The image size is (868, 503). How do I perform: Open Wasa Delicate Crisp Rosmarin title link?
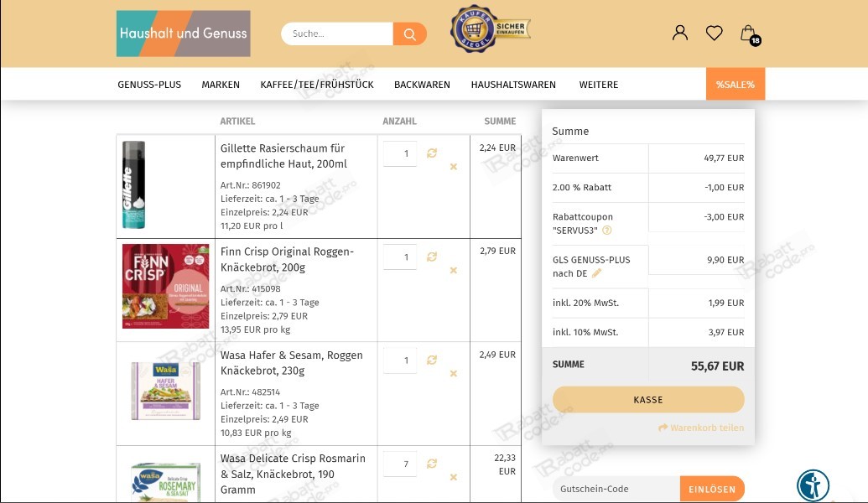pos(293,474)
